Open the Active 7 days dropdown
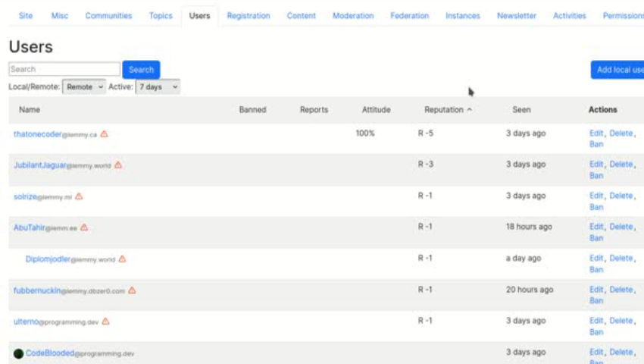Viewport: 644px width, 364px height. [158, 87]
